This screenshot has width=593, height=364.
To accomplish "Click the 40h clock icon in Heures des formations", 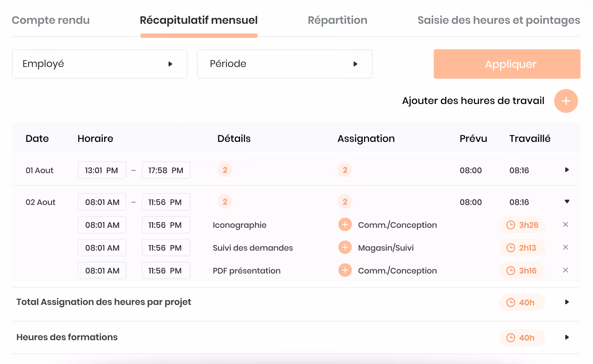I will (x=510, y=338).
